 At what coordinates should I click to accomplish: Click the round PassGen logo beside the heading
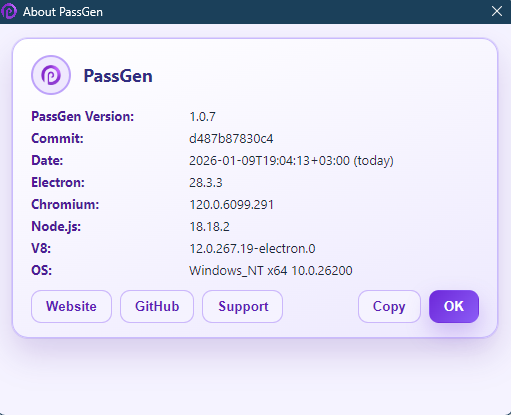tap(51, 75)
